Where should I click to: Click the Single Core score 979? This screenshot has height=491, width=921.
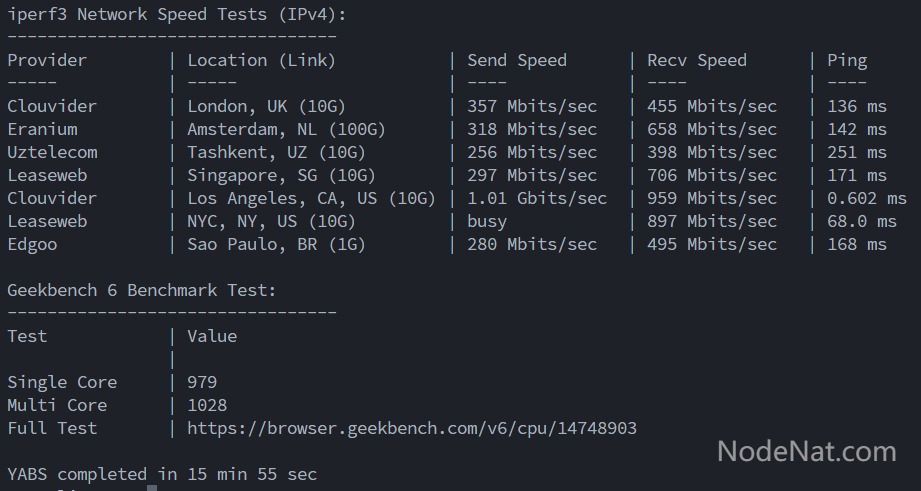202,382
